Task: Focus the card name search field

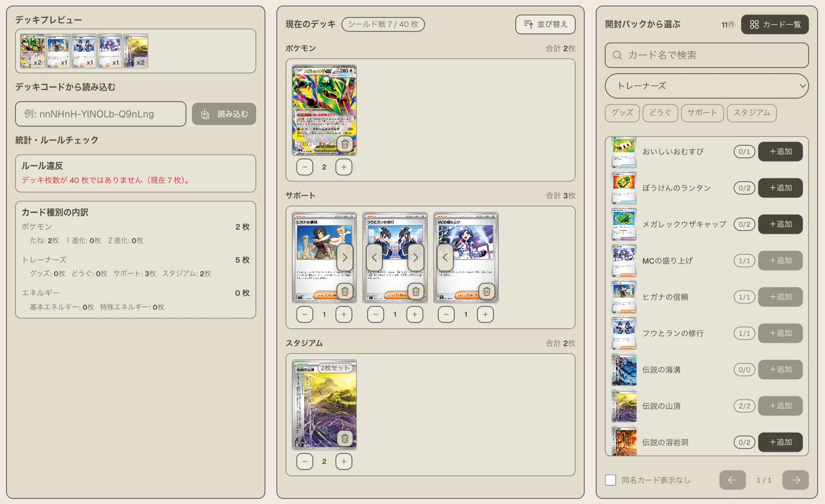Action: 707,55
